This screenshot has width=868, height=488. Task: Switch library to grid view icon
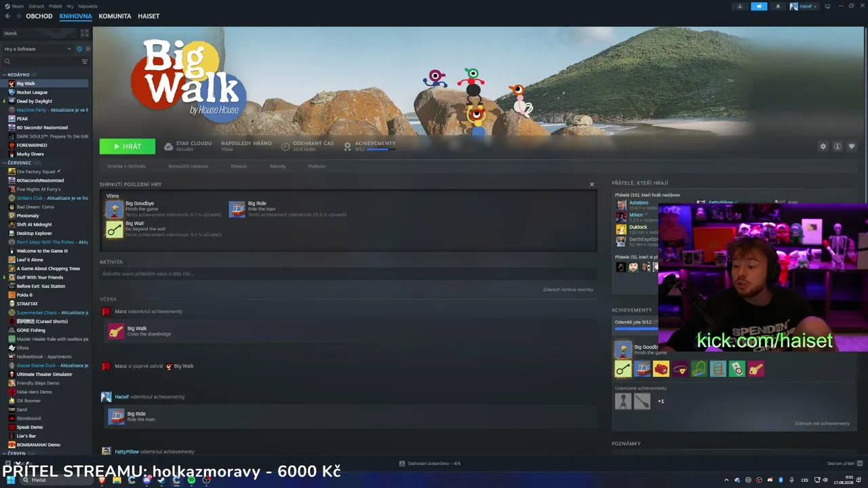point(85,33)
